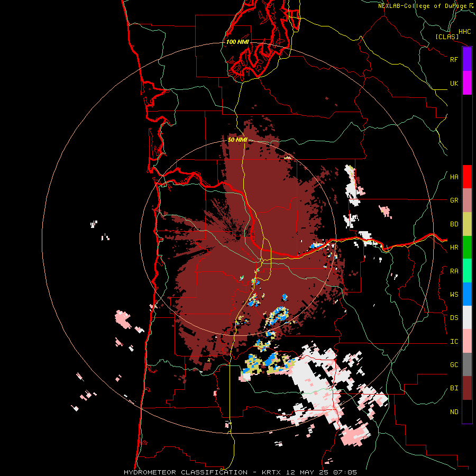Image resolution: width=476 pixels, height=476 pixels.
Task: Select the white DS legend swatch
Action: pyautogui.click(x=467, y=317)
